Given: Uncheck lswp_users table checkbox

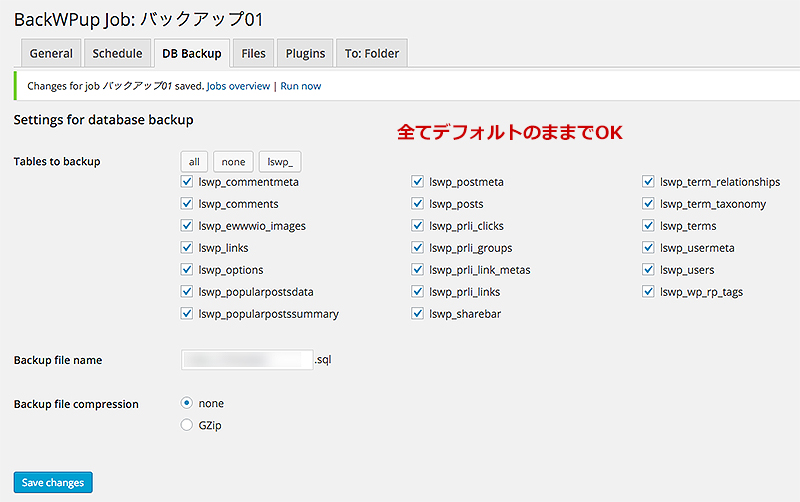Looking at the screenshot, I should 648,270.
